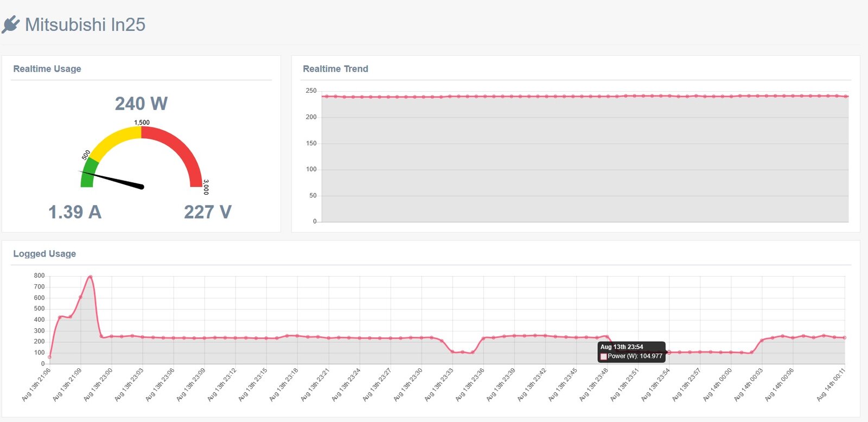The height and width of the screenshot is (422, 868).
Task: Click the first data point near 60 W in Logged Usage
Action: 50,357
